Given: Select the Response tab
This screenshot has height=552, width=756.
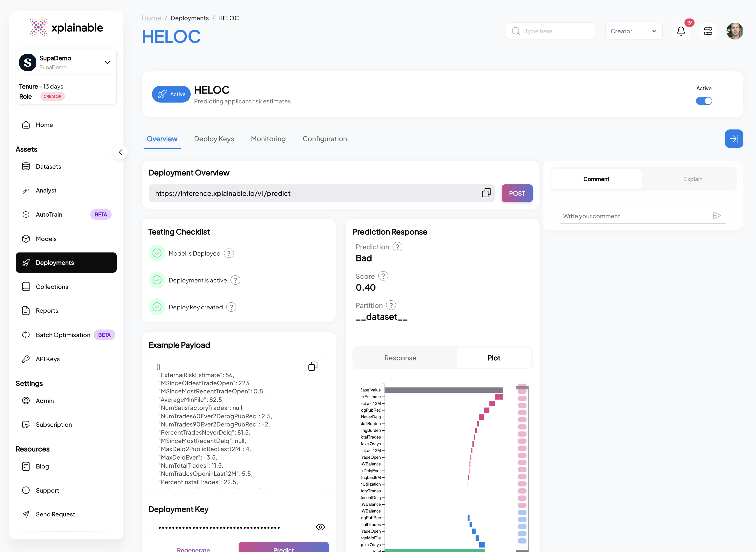Looking at the screenshot, I should pos(400,358).
